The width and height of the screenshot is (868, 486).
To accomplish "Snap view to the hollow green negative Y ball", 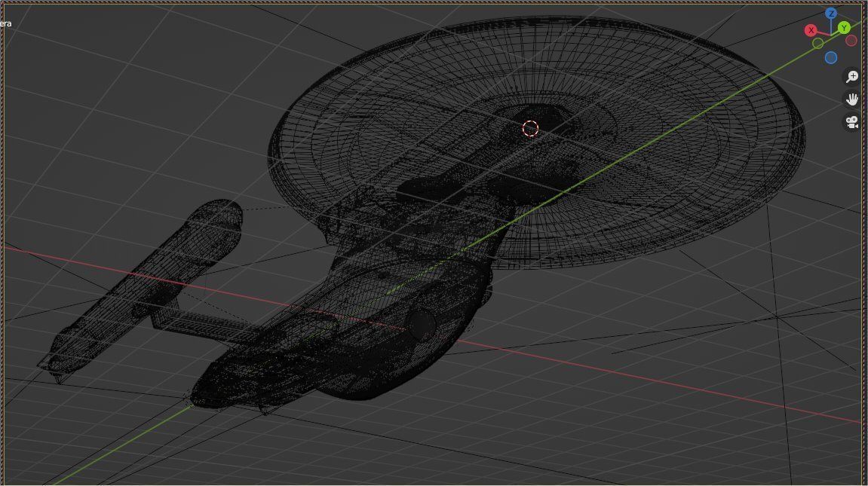I will [818, 43].
